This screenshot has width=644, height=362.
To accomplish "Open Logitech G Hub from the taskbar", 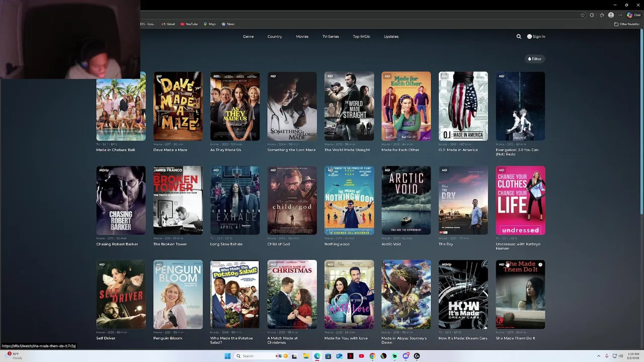I will click(417, 356).
